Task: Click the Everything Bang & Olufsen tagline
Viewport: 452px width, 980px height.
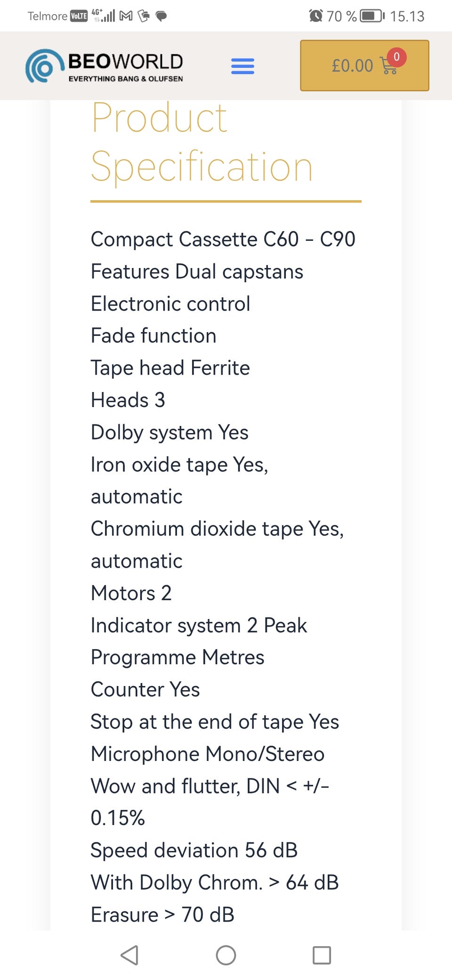Action: [125, 79]
